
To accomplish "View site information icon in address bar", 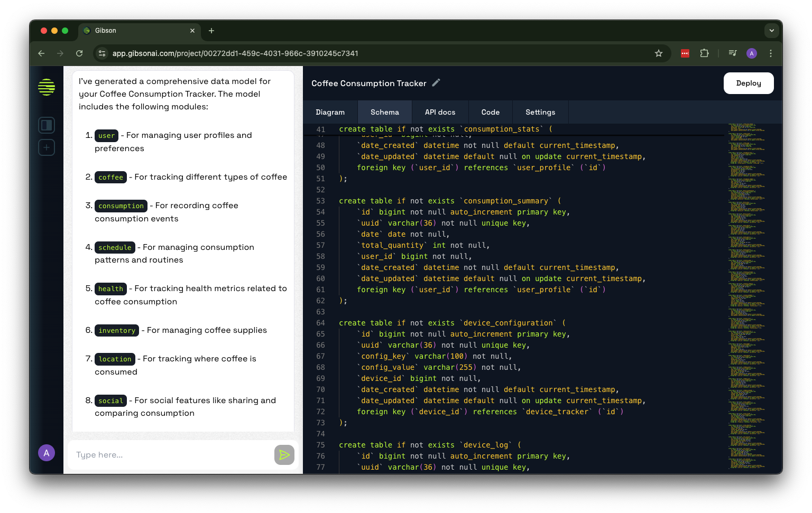I will pyautogui.click(x=103, y=53).
